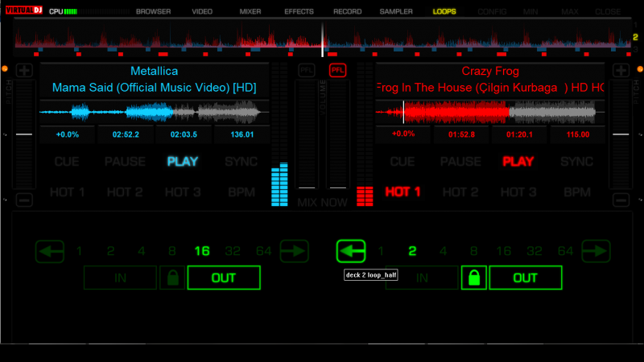644x362 pixels.
Task: Click deck 2 BPM value 115.00
Action: pos(578,134)
